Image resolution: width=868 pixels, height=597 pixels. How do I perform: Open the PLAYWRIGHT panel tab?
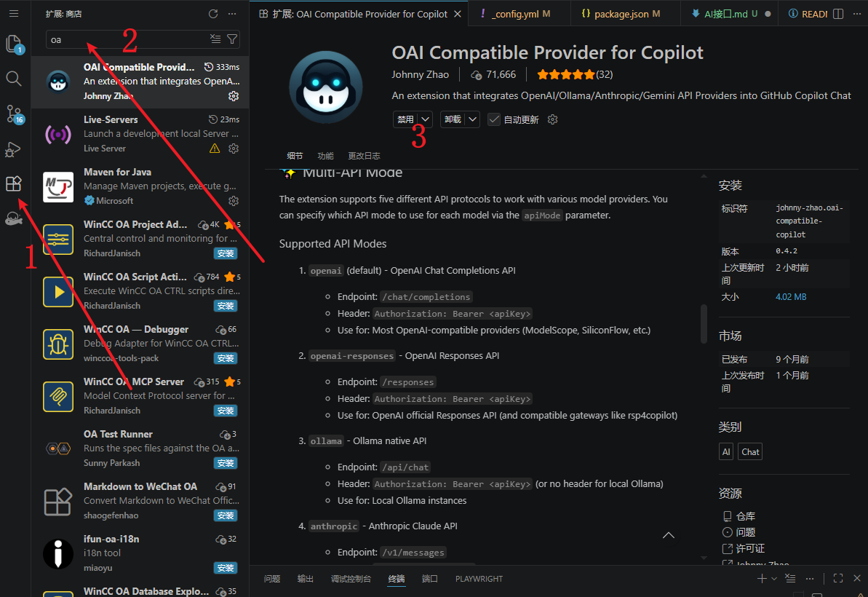click(479, 578)
